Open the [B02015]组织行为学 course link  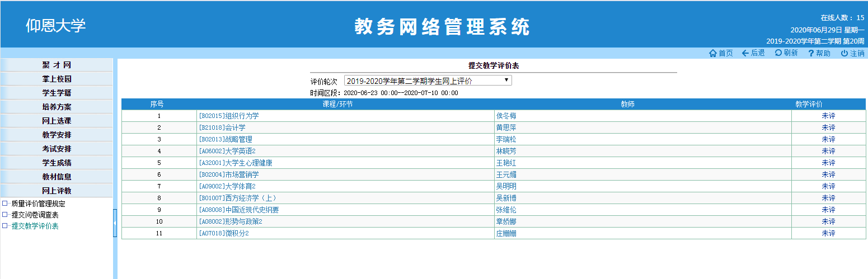pyautogui.click(x=229, y=116)
